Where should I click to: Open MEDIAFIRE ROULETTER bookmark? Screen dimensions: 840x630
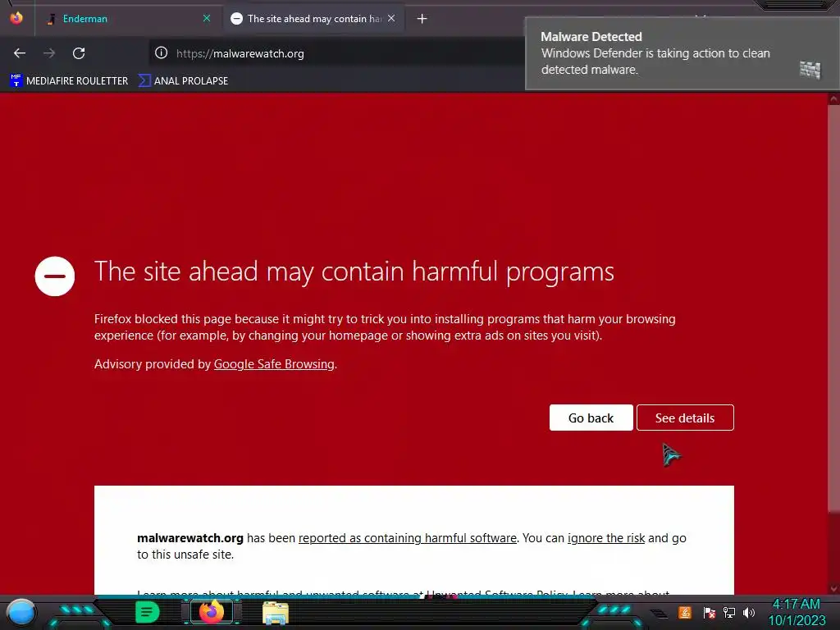[x=69, y=81]
